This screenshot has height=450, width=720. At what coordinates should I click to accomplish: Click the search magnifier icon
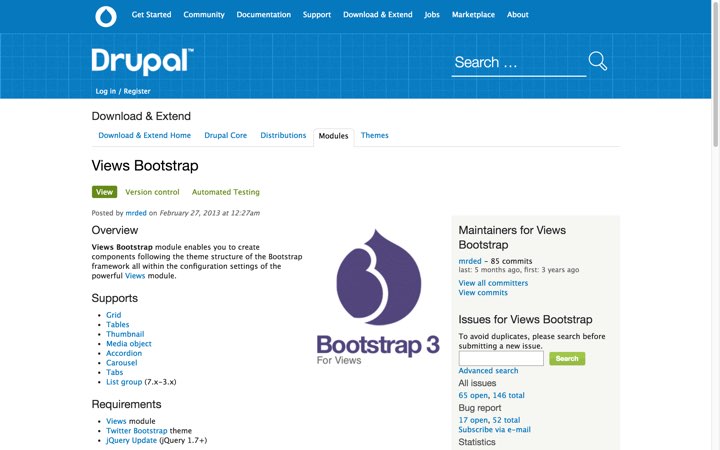pos(598,61)
